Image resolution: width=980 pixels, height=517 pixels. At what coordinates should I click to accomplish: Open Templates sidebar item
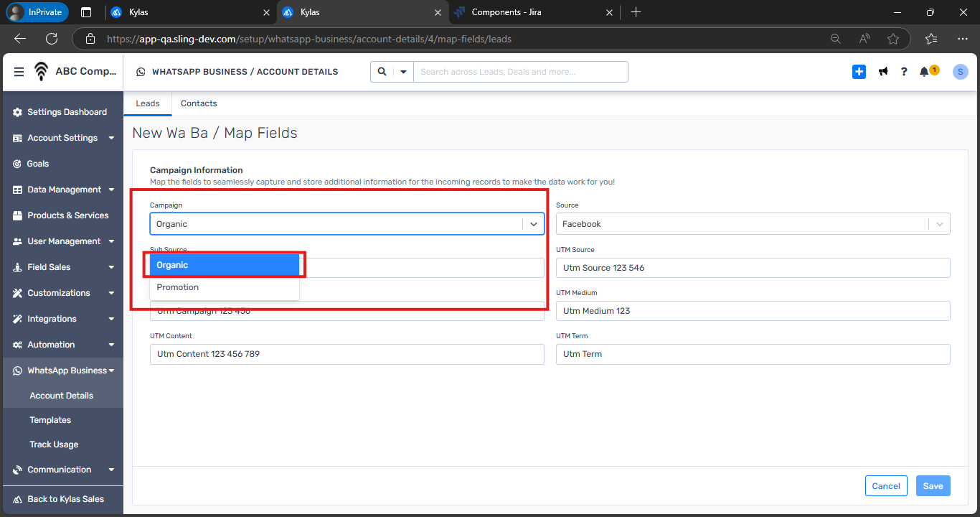[50, 420]
